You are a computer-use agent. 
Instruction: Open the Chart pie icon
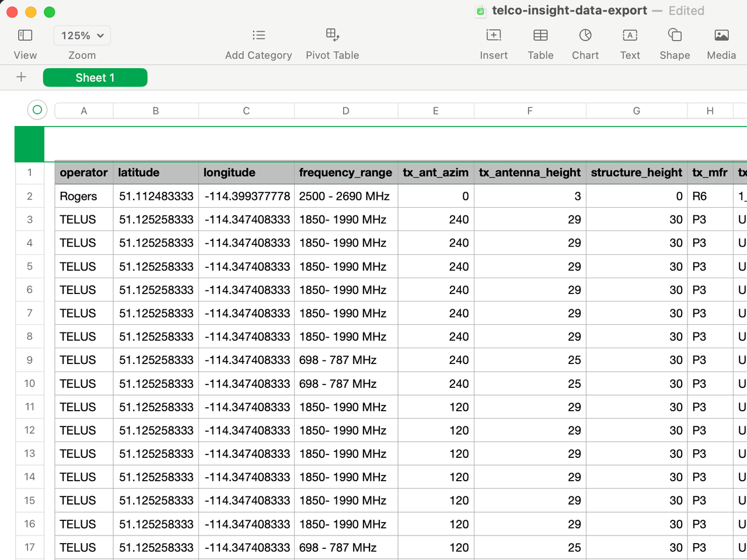pos(585,36)
